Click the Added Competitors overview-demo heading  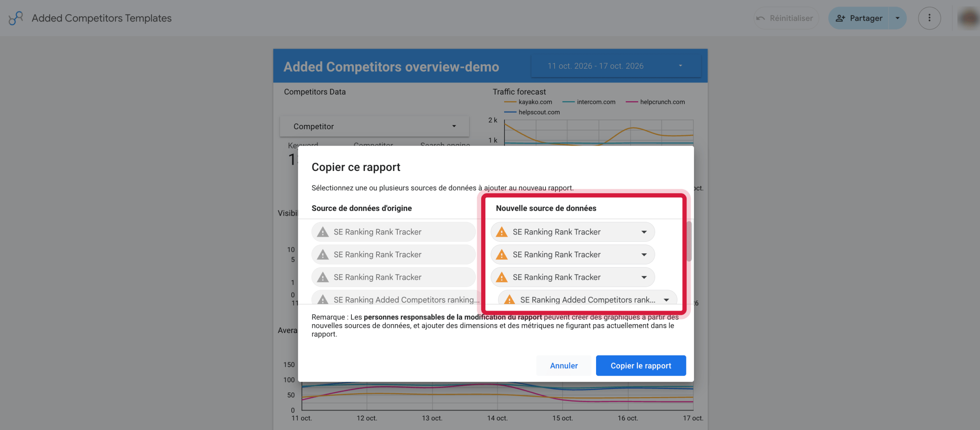coord(391,67)
